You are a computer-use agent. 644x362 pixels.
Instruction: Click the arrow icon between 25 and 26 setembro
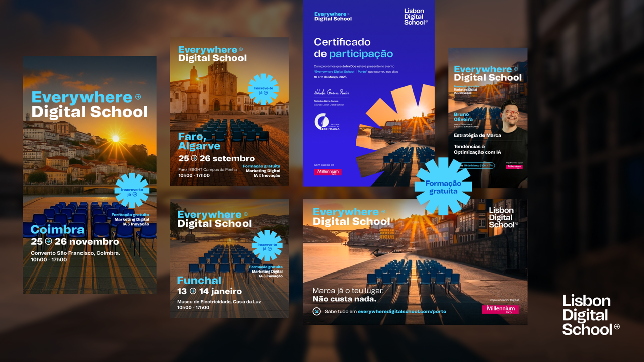194,158
